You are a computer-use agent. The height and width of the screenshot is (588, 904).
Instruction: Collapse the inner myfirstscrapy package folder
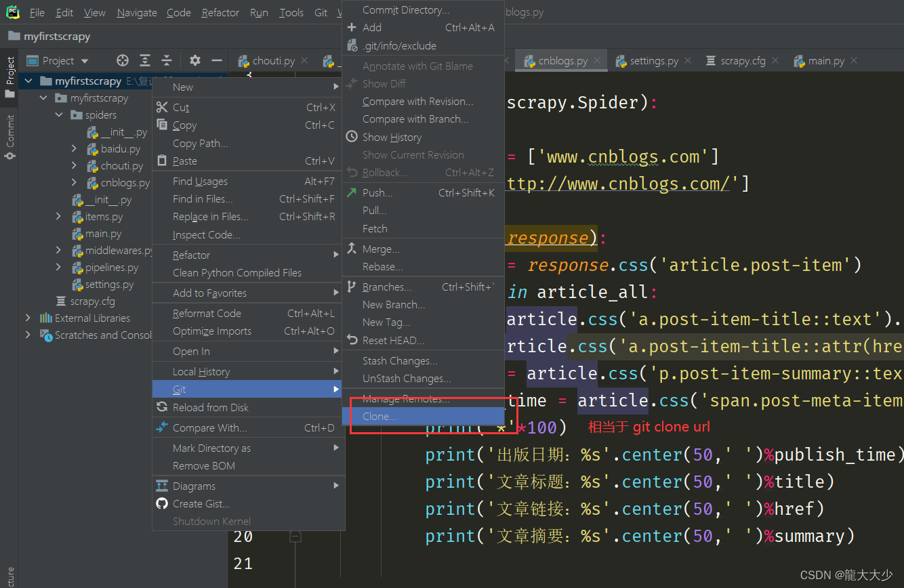tap(44, 98)
